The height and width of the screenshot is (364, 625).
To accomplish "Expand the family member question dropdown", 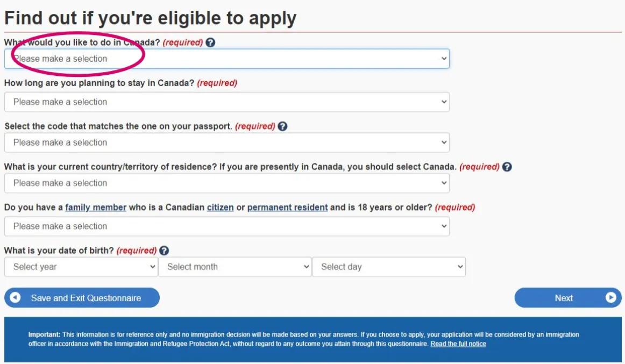I will (x=226, y=226).
